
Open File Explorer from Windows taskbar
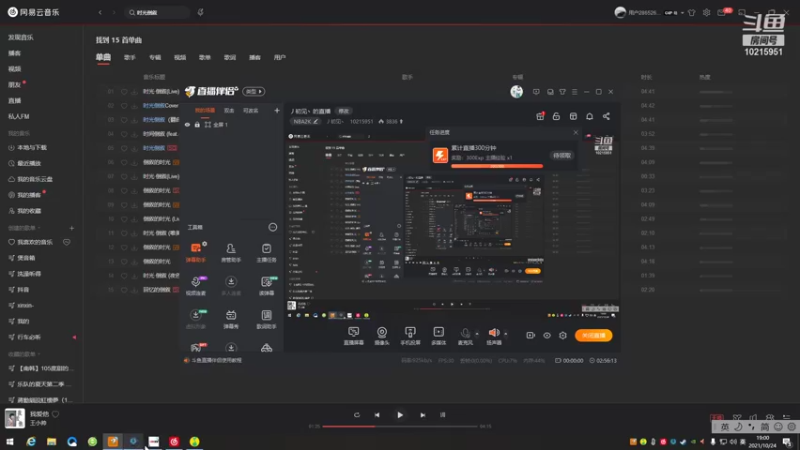pyautogui.click(x=52, y=441)
